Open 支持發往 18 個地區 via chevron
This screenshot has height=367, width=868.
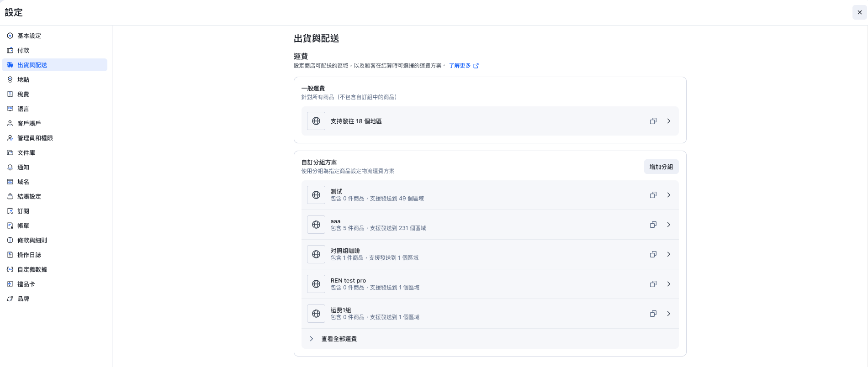[669, 121]
